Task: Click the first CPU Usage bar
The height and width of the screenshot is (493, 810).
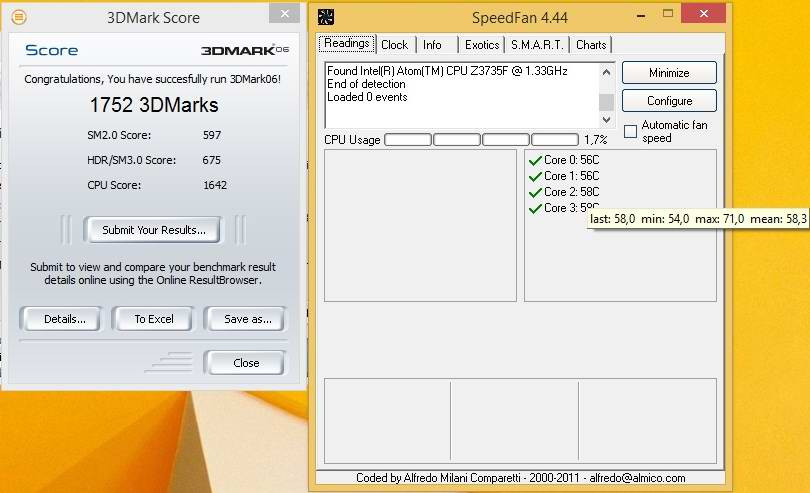Action: [x=408, y=140]
